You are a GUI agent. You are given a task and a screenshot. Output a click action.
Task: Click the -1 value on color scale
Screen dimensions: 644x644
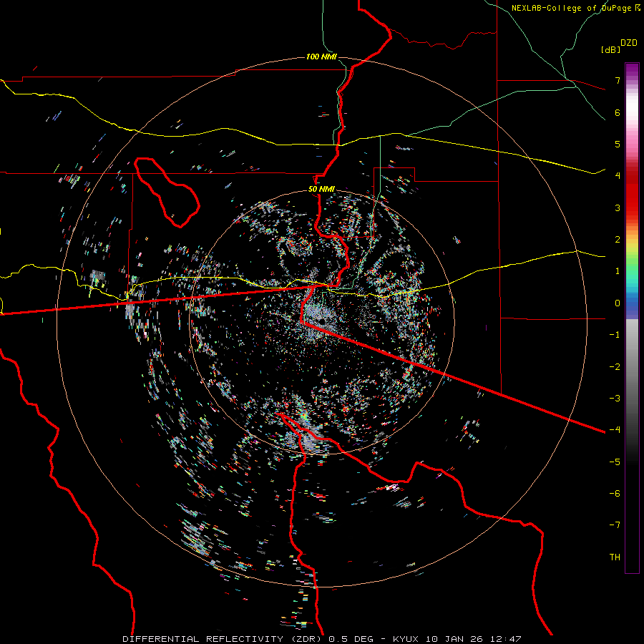click(615, 335)
